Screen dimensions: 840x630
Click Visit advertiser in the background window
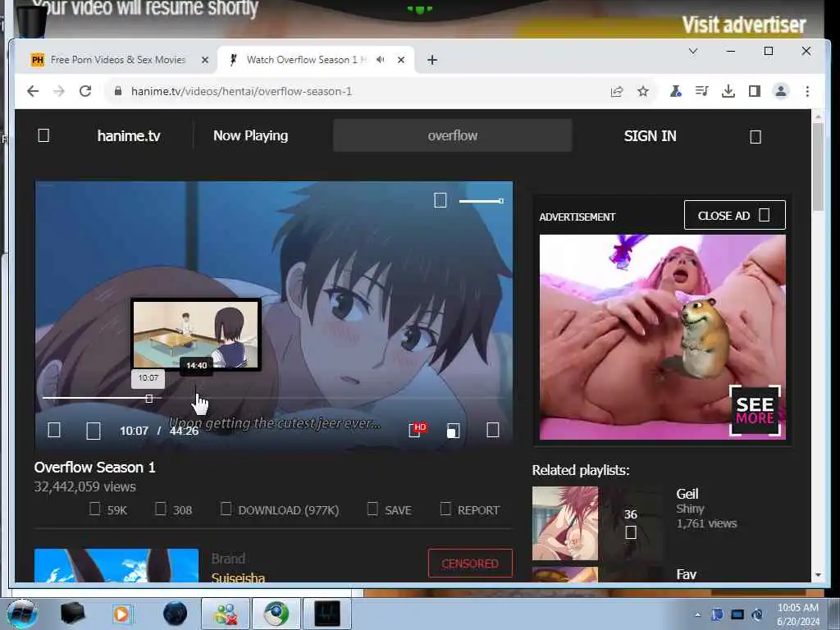click(x=743, y=25)
